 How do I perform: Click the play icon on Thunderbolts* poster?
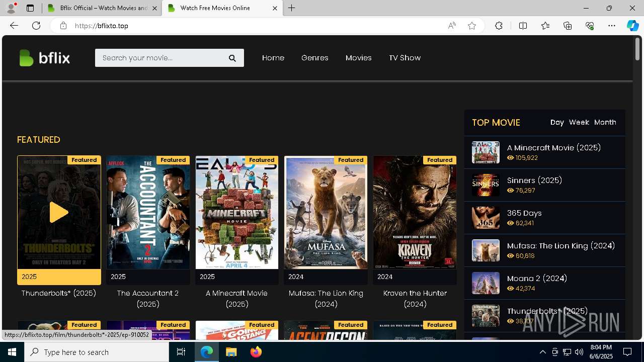[x=59, y=212]
